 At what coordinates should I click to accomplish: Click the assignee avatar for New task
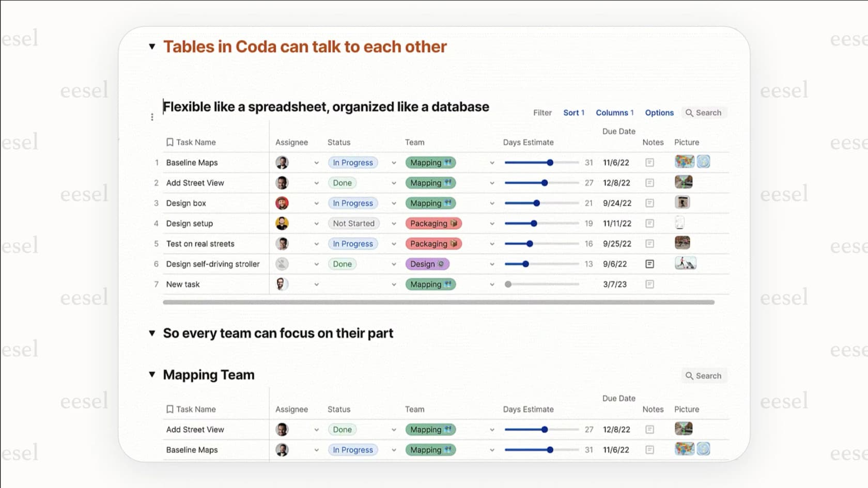(x=282, y=284)
